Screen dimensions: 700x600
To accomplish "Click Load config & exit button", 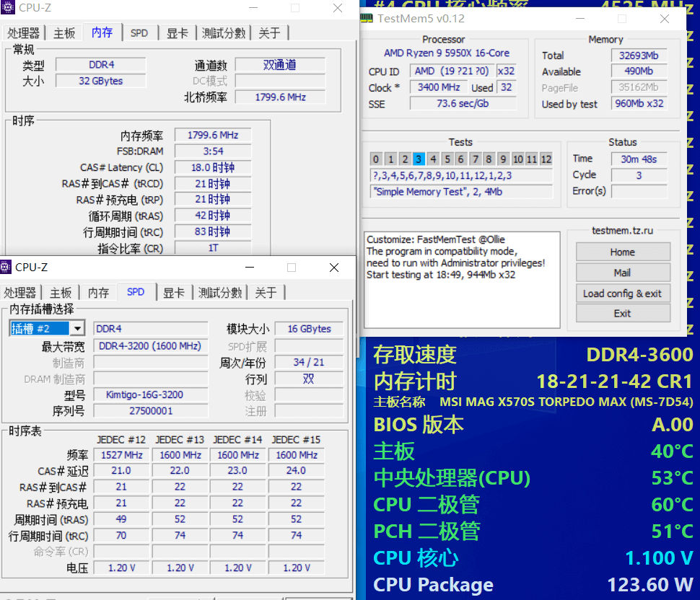I will (x=622, y=294).
